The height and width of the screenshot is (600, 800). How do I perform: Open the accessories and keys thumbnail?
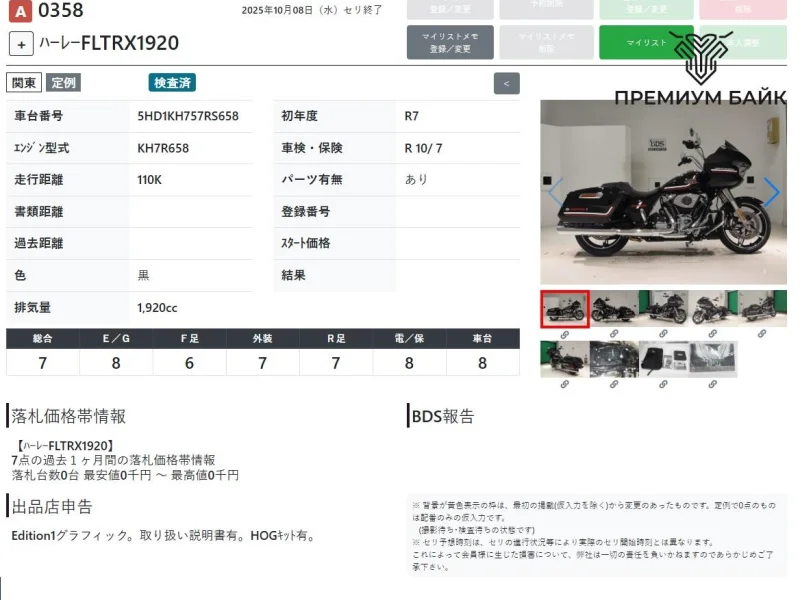click(x=663, y=358)
